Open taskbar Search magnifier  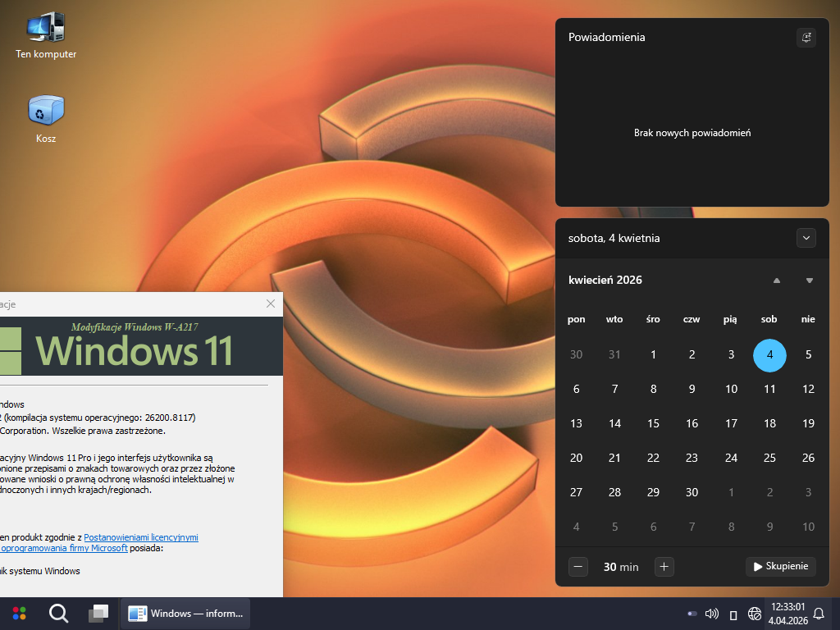pos(58,613)
